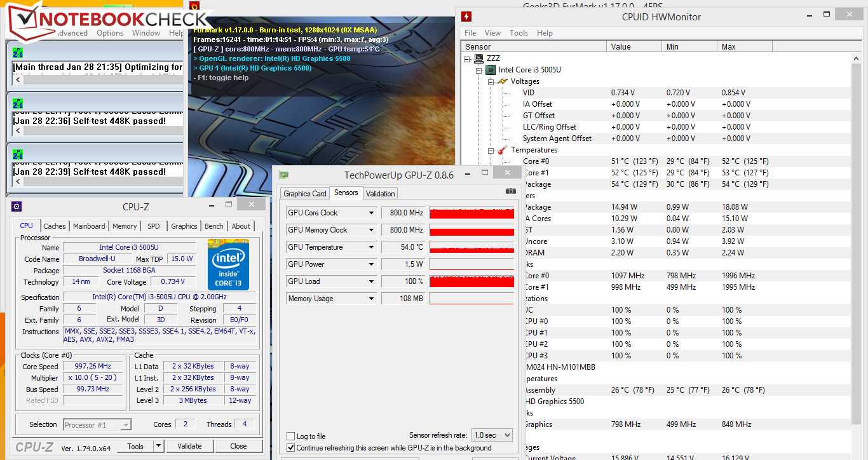The image size is (868, 460).
Task: Open the Sensor refresh rate dropdown
Action: point(492,435)
